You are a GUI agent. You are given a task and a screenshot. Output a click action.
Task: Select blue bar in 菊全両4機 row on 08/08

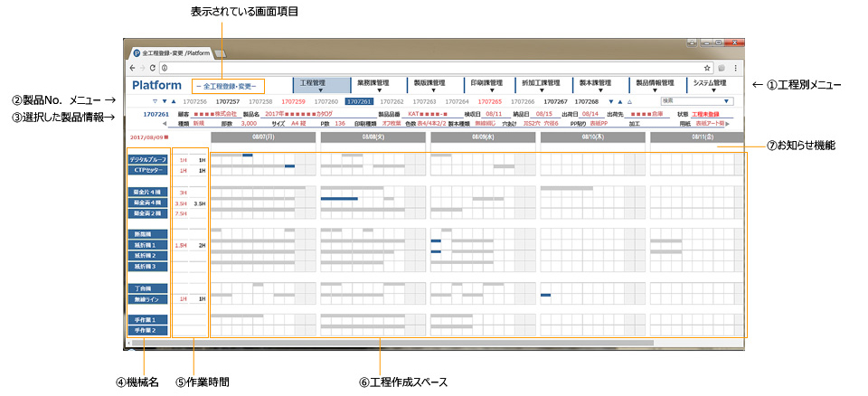tap(339, 198)
